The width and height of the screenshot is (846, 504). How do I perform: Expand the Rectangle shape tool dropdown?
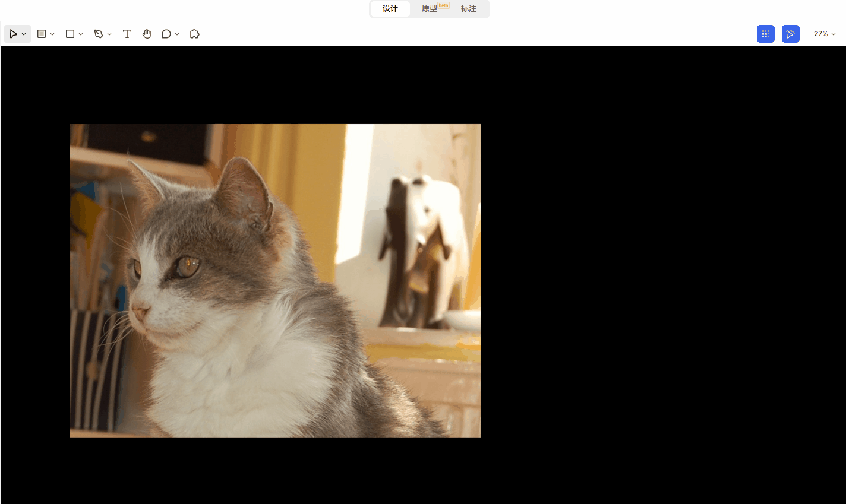pyautogui.click(x=81, y=34)
